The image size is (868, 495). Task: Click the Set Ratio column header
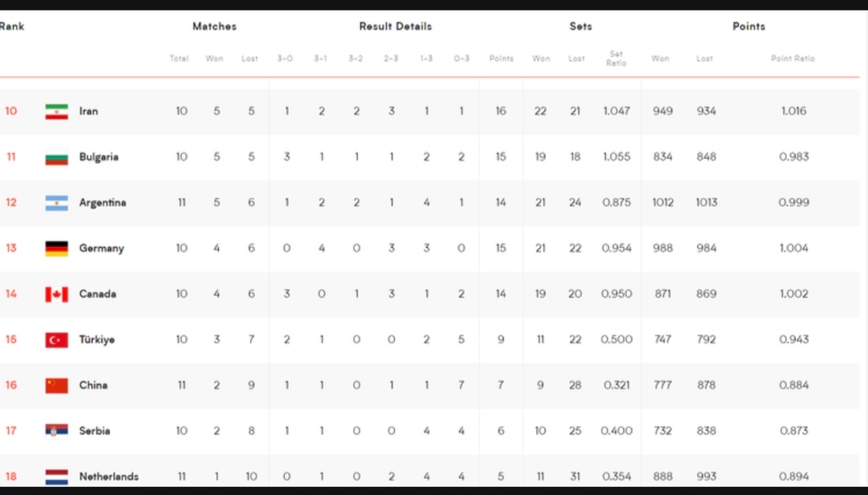[x=616, y=58]
